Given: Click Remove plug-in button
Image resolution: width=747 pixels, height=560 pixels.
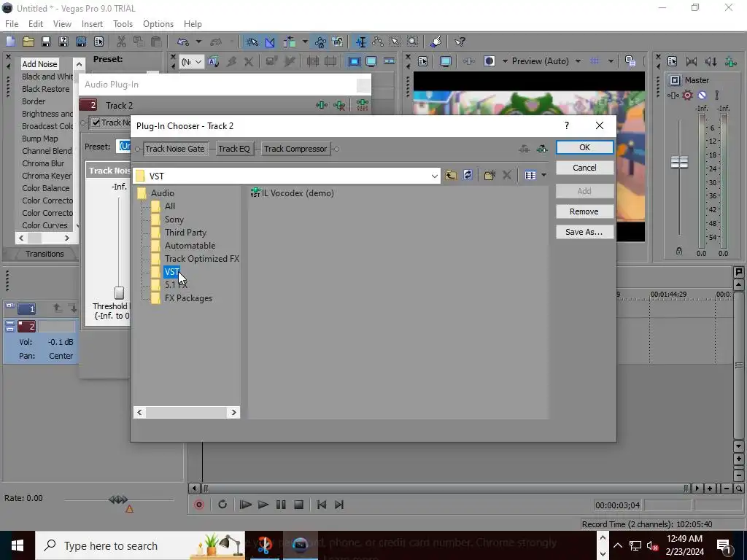Looking at the screenshot, I should pyautogui.click(x=584, y=211).
